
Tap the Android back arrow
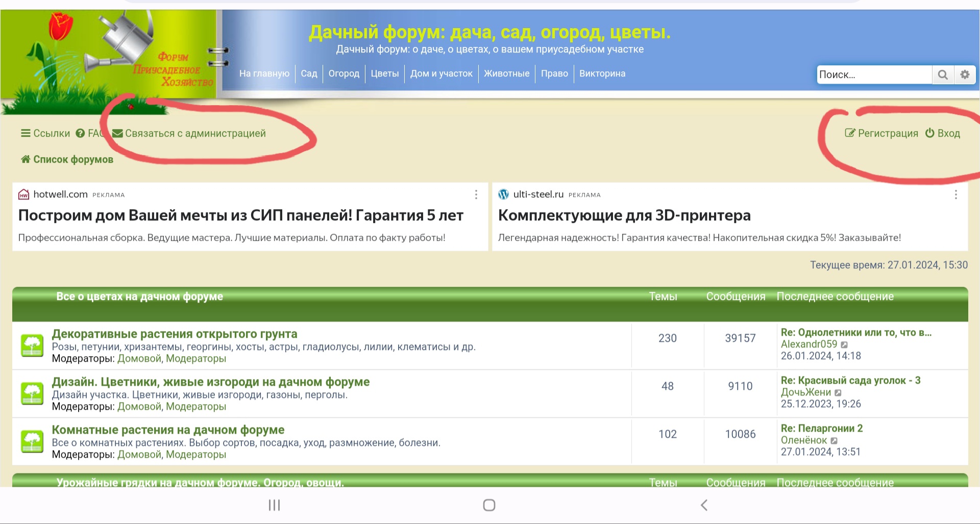pyautogui.click(x=704, y=505)
